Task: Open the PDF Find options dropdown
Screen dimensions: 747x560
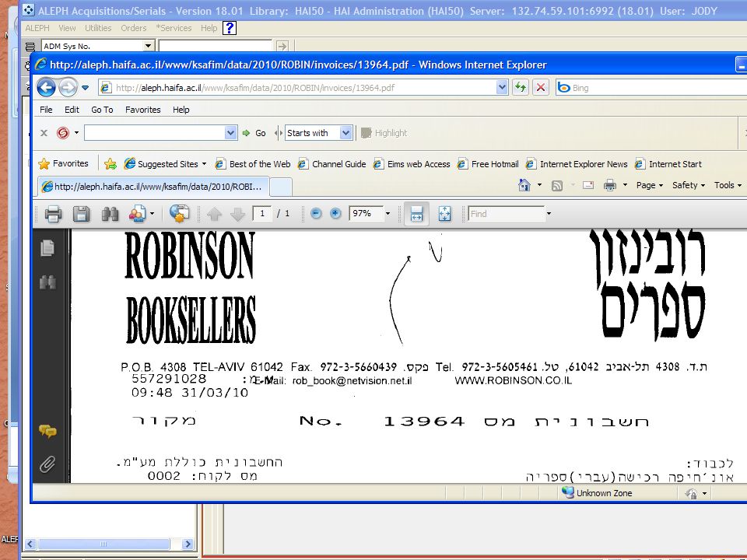Action: point(549,214)
